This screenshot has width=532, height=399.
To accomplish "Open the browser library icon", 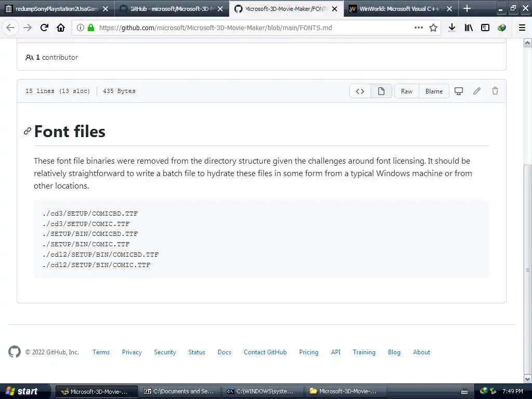I will [x=469, y=28].
